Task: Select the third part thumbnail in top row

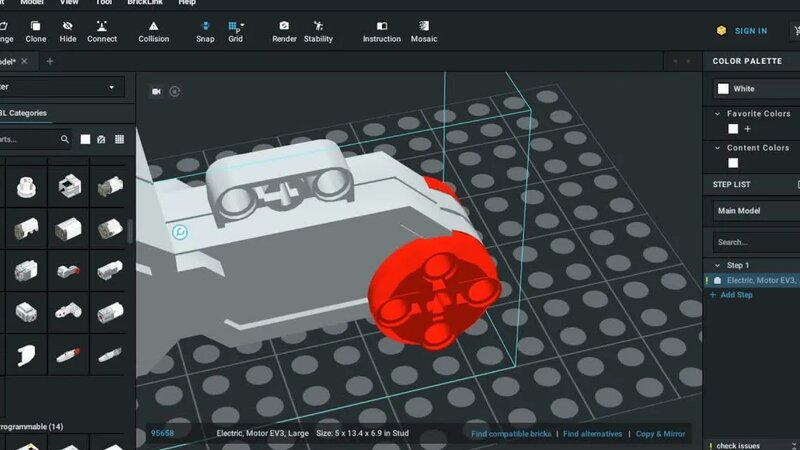Action: 109,186
